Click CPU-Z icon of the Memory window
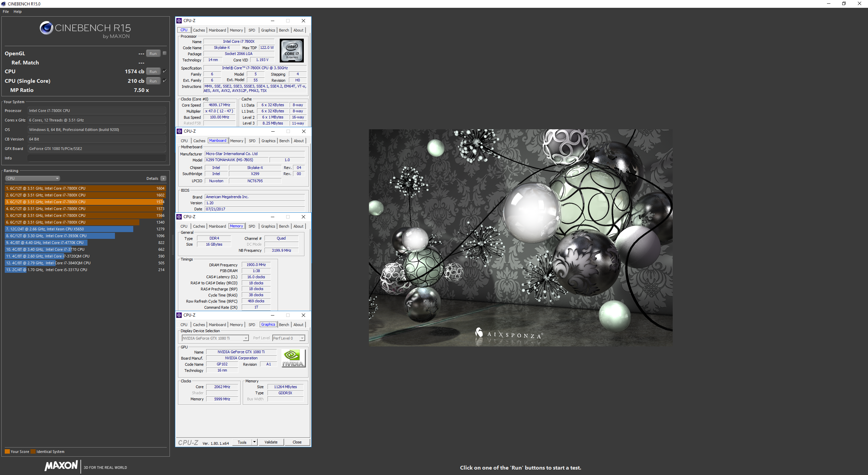The height and width of the screenshot is (475, 868). tap(179, 217)
